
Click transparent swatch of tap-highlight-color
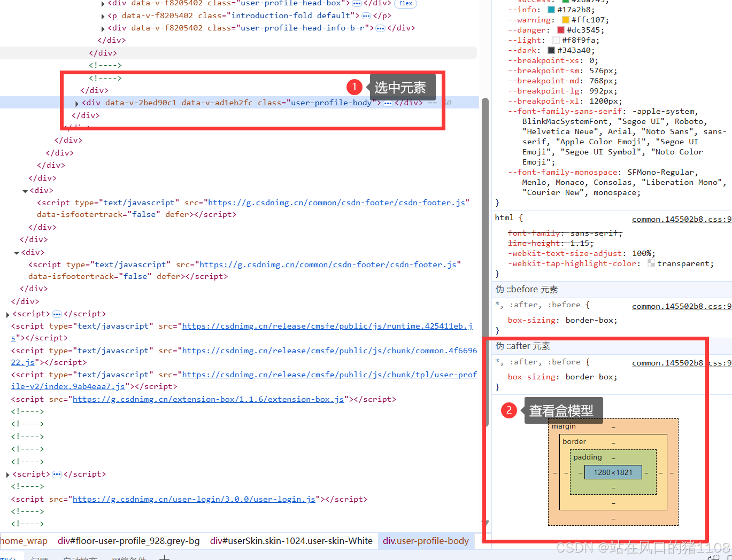click(x=651, y=263)
